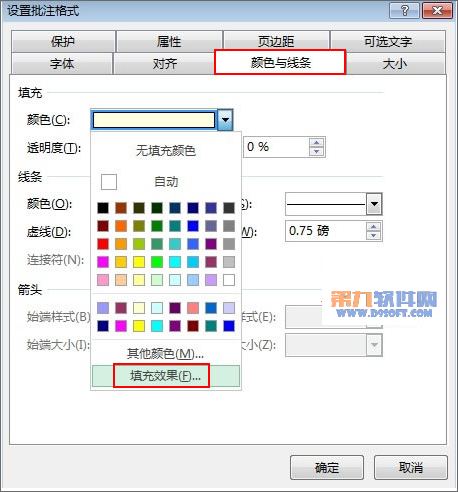
Task: Pick the bright green swatch in fourth row
Action: point(157,262)
